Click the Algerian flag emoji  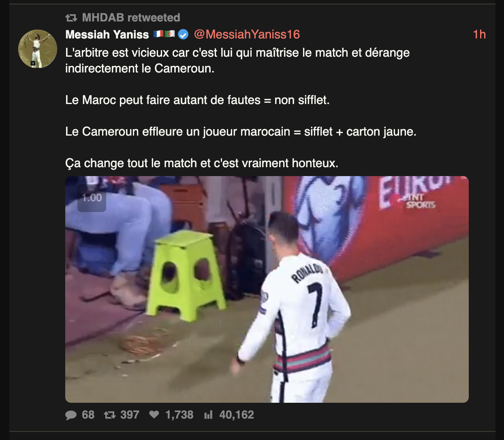(x=170, y=34)
